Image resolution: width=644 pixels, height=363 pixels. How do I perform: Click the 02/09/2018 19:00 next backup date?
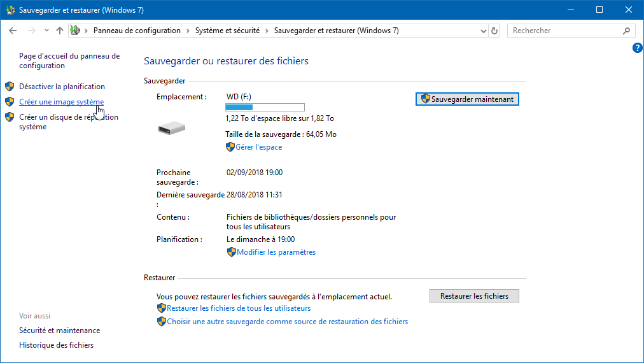(255, 172)
